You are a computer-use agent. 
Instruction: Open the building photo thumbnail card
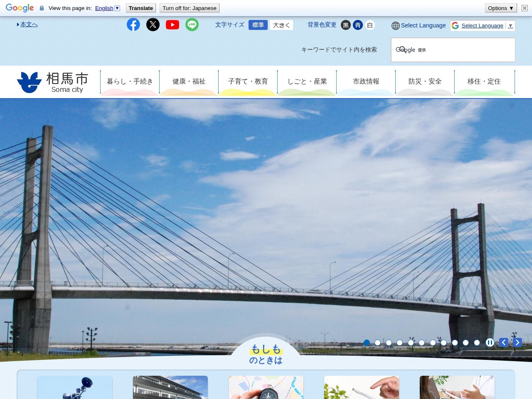point(170,387)
